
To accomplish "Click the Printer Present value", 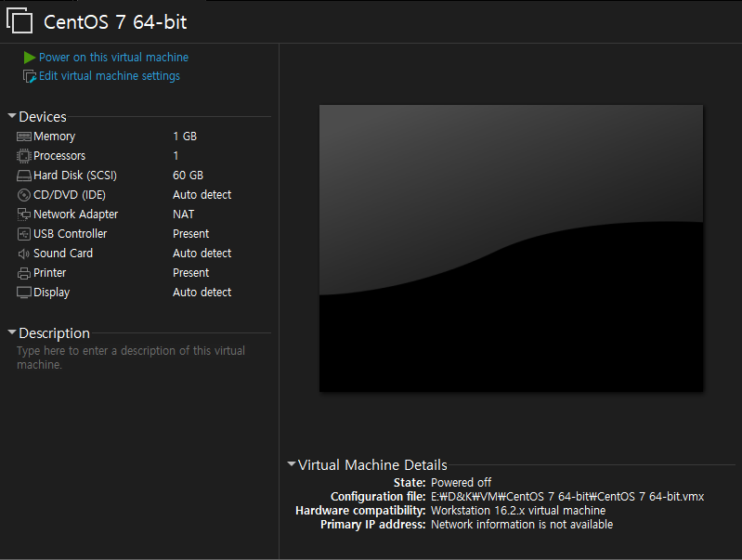I will [190, 273].
